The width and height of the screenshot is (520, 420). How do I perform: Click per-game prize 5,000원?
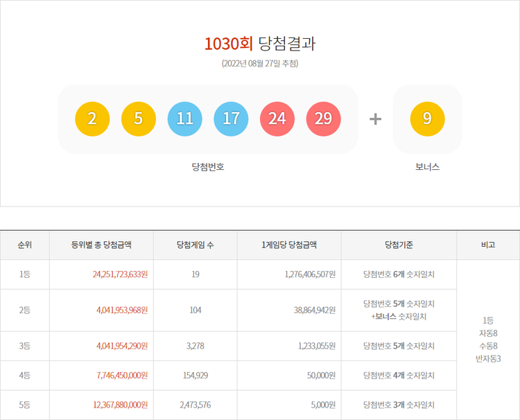point(323,405)
